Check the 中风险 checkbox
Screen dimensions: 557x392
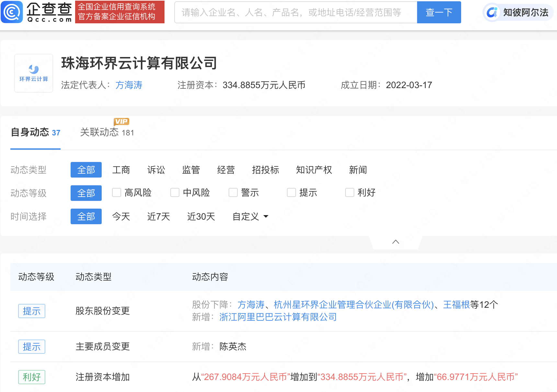tap(175, 192)
